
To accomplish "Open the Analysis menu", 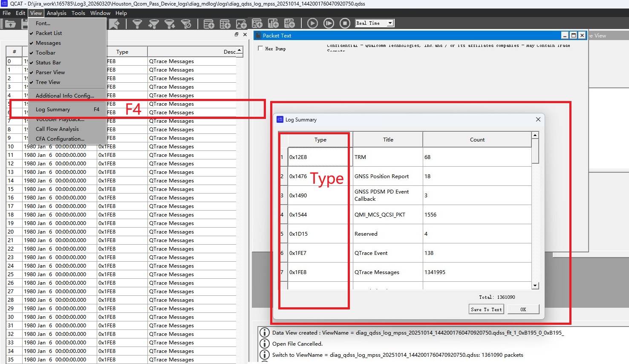I will pyautogui.click(x=56, y=13).
